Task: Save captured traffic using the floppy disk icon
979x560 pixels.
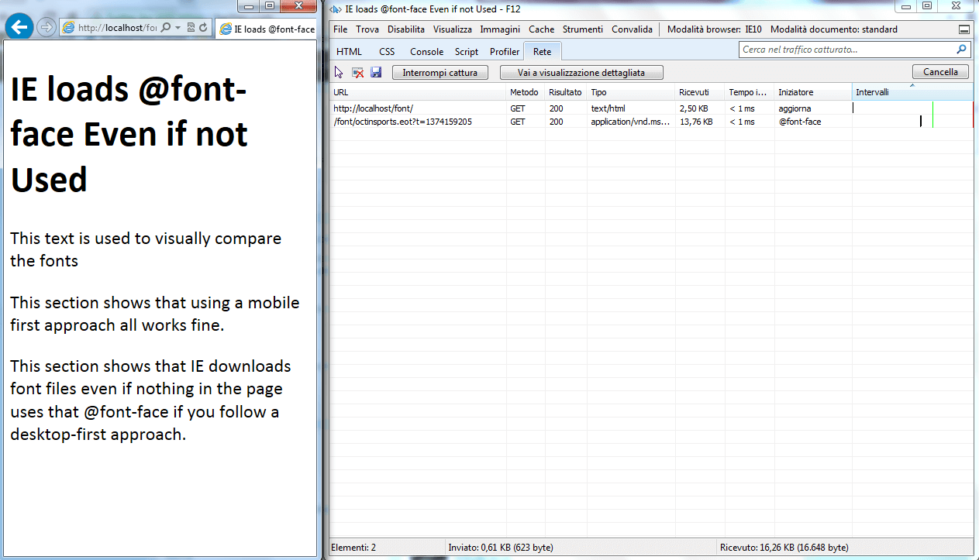Action: pyautogui.click(x=376, y=71)
